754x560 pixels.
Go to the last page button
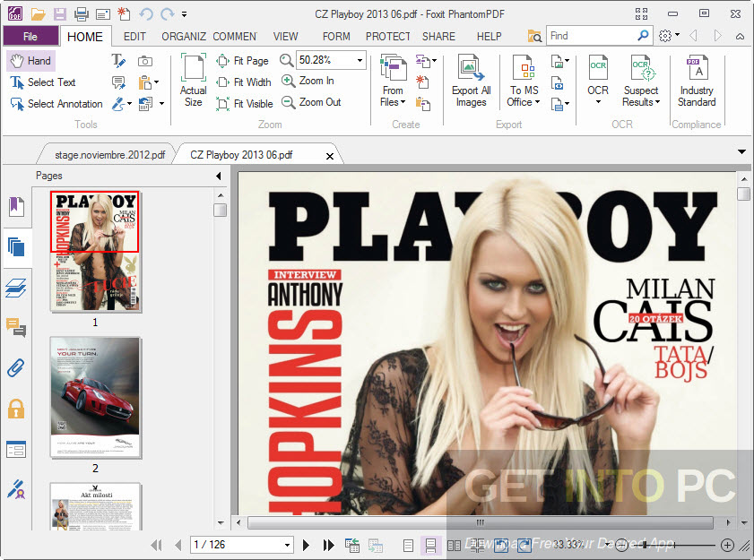click(x=328, y=545)
